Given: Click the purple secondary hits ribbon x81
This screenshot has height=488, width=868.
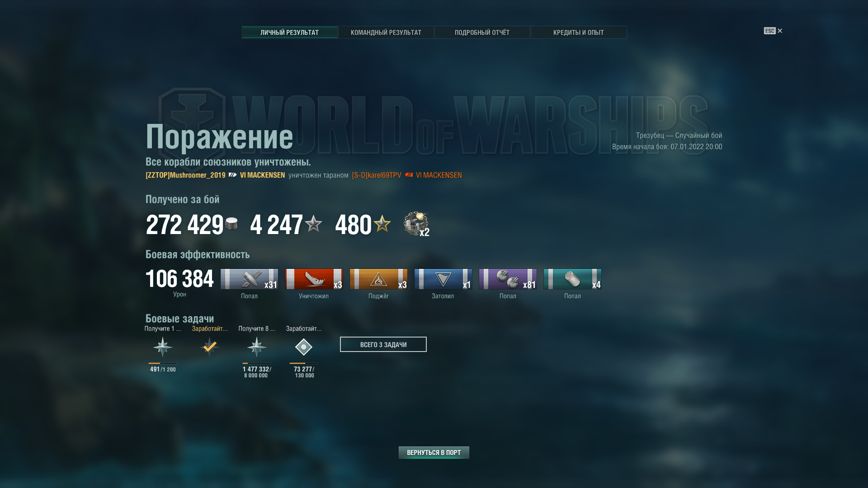Looking at the screenshot, I should coord(508,279).
